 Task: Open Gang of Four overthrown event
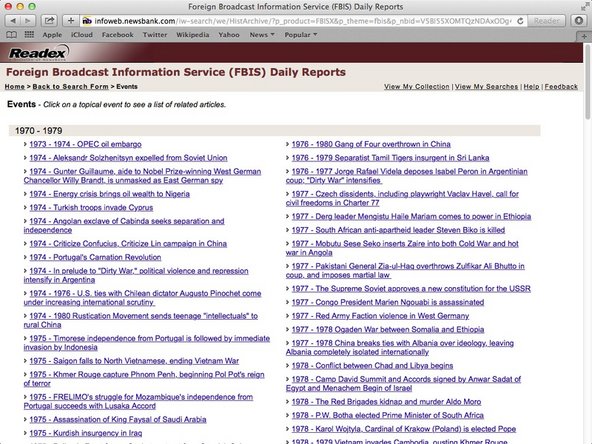(371, 144)
